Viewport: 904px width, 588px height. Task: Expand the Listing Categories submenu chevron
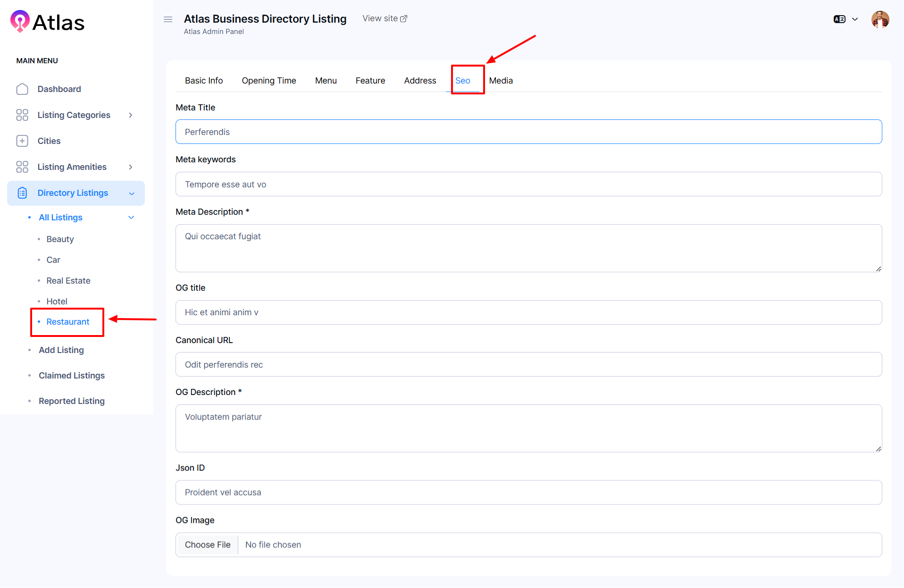point(131,115)
